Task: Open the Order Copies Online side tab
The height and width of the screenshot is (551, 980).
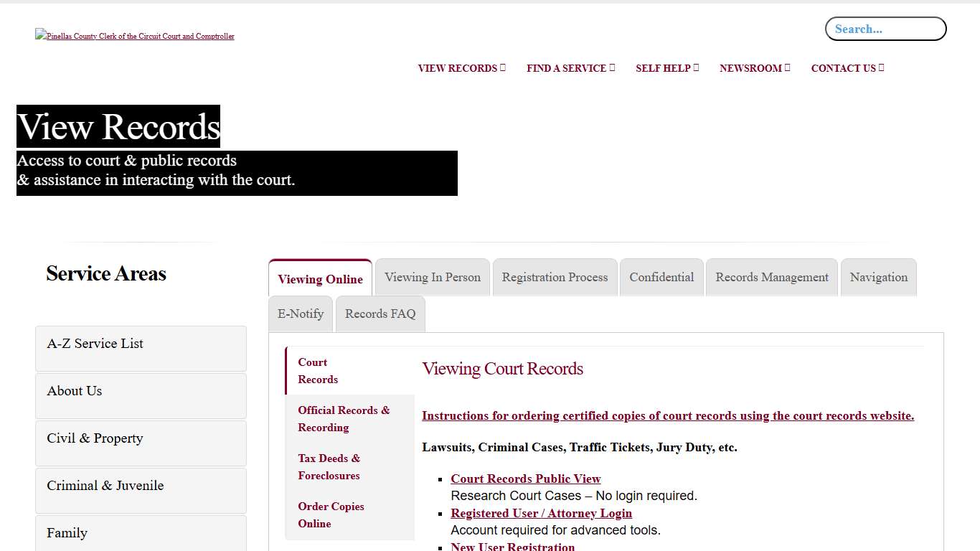Action: tap(331, 515)
